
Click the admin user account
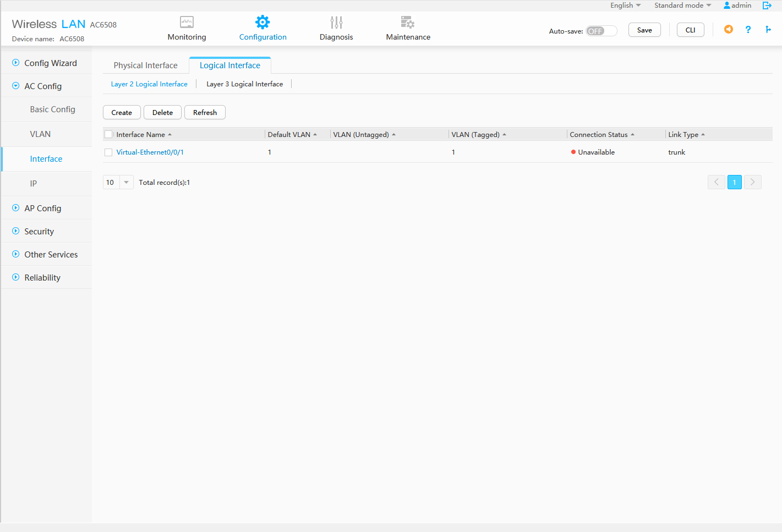tap(737, 6)
